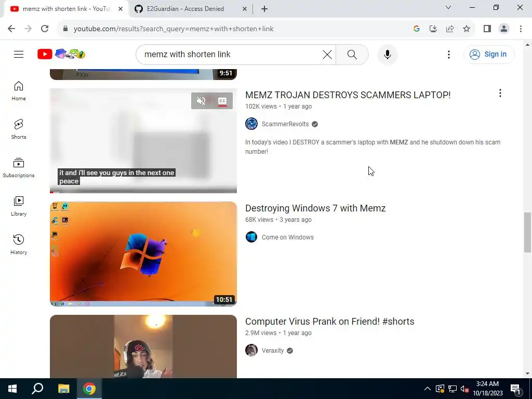
Task: Click muted volume icon in tray
Action: 464,389
